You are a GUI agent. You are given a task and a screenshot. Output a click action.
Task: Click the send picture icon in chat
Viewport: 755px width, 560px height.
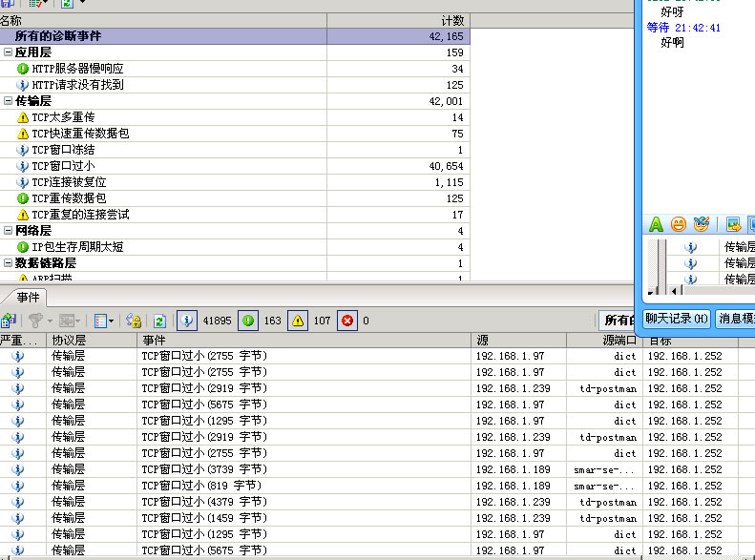point(733,224)
